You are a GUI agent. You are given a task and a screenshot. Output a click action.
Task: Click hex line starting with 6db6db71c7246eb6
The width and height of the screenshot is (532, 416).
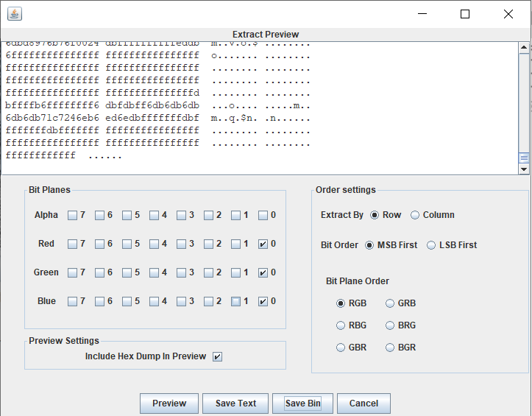pyautogui.click(x=157, y=119)
